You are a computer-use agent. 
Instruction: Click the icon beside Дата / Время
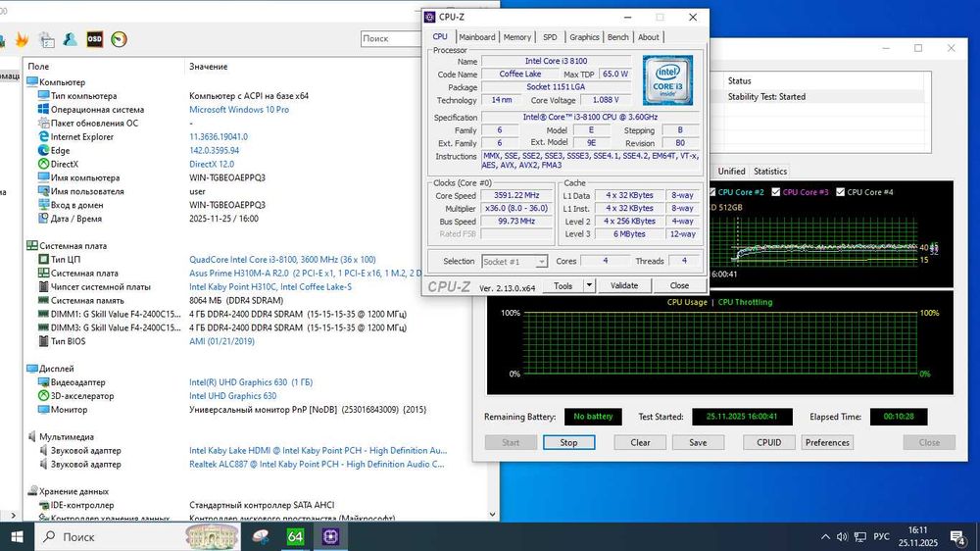pyautogui.click(x=43, y=219)
